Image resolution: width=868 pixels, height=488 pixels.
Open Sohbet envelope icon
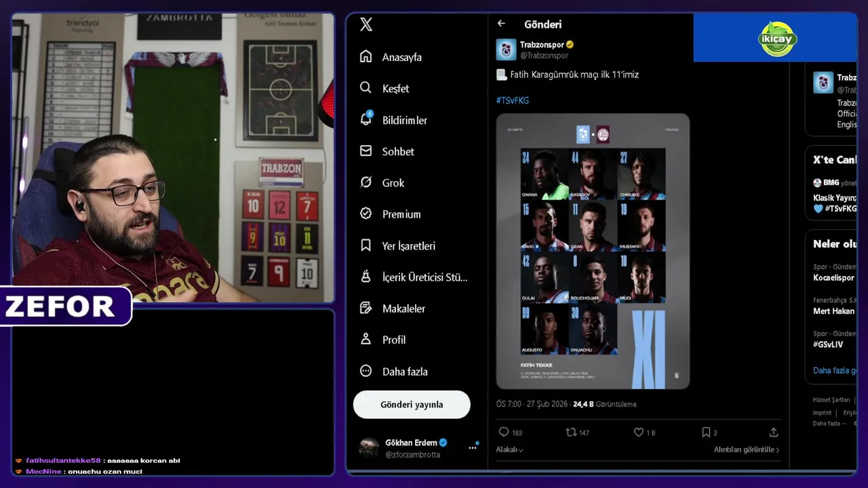click(x=366, y=151)
